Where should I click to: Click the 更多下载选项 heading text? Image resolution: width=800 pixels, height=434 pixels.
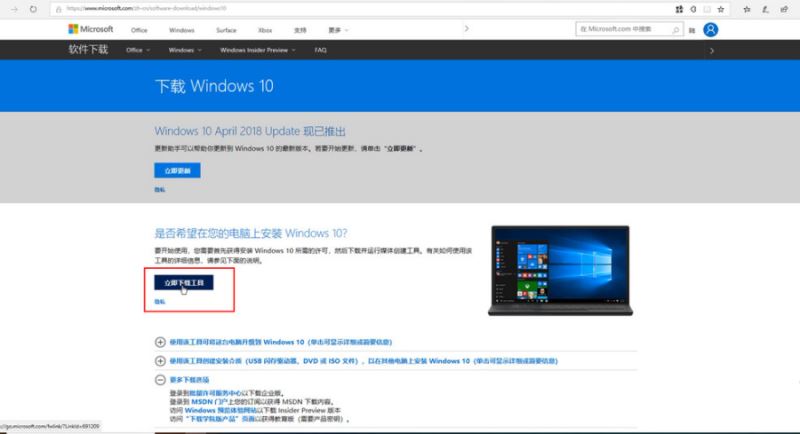tap(189, 380)
